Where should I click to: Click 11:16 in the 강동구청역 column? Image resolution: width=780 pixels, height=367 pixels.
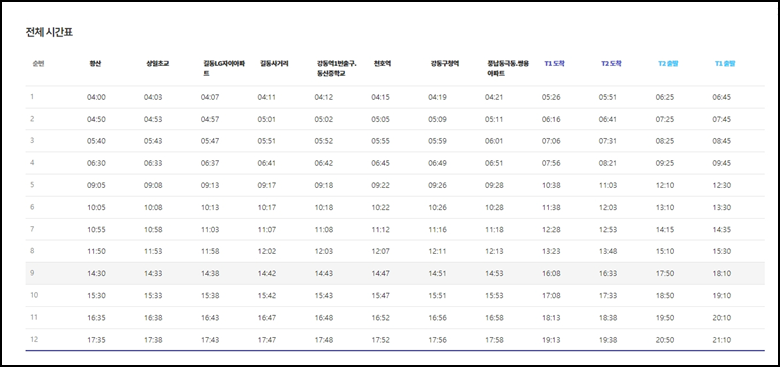(437, 230)
